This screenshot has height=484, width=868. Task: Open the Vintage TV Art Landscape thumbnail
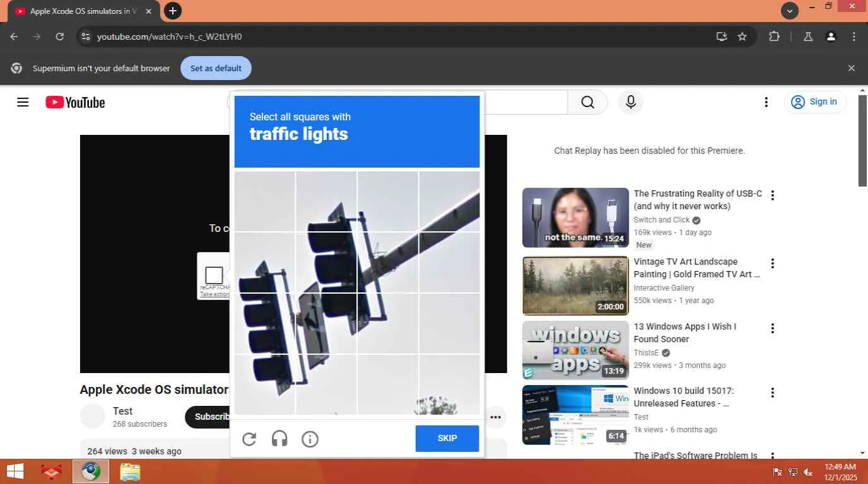[x=575, y=285]
